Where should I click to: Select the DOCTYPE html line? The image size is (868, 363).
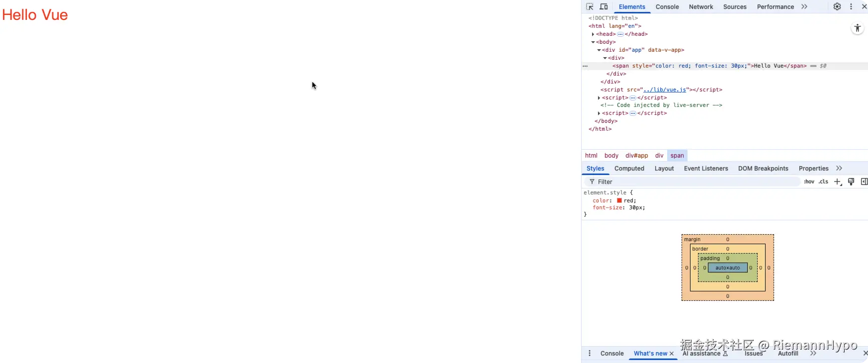[613, 18]
